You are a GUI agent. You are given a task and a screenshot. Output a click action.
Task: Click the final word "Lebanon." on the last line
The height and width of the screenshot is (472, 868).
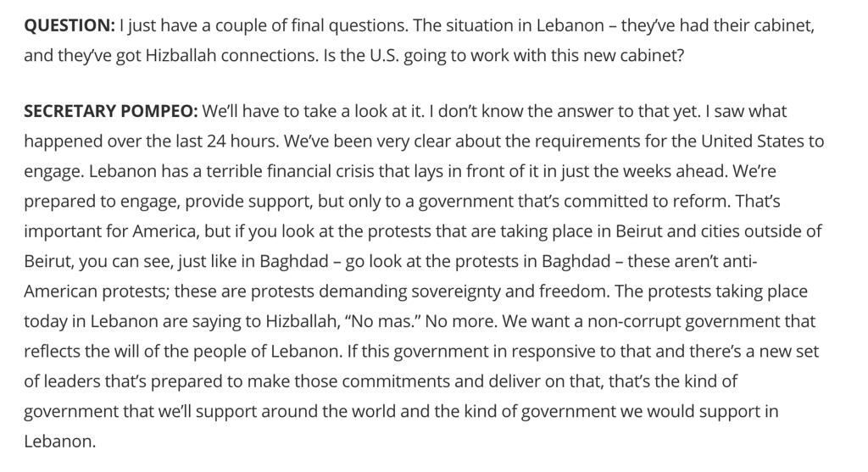(60, 441)
